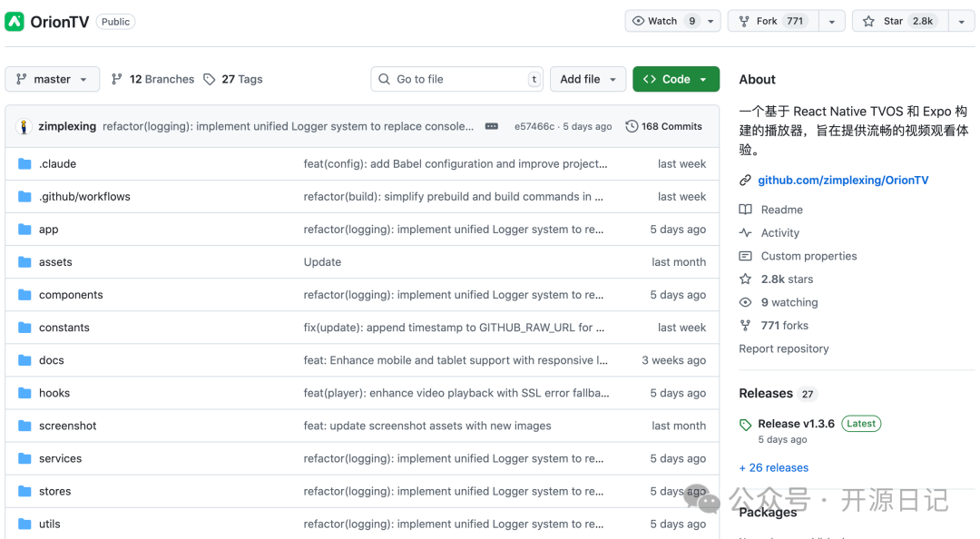Click the link chain icon in About

pos(745,180)
